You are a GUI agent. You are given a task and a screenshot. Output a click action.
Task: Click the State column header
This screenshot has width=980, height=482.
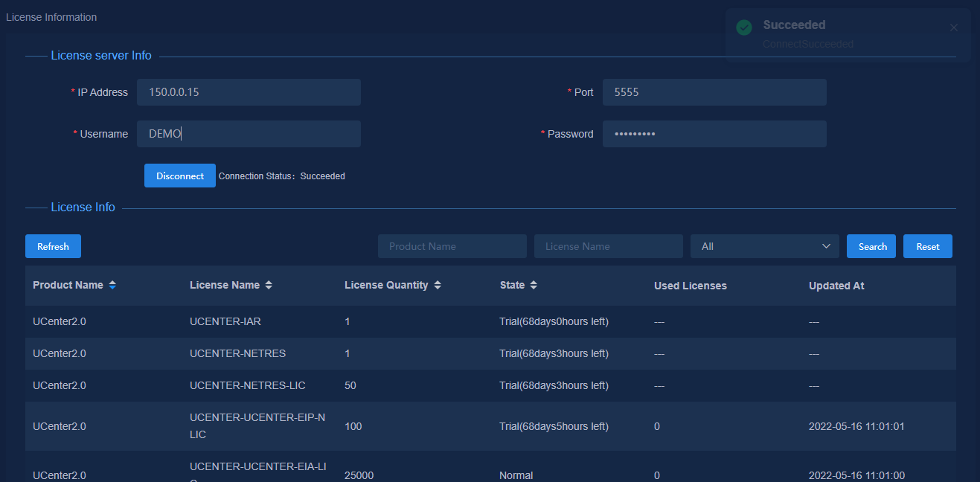coord(512,286)
